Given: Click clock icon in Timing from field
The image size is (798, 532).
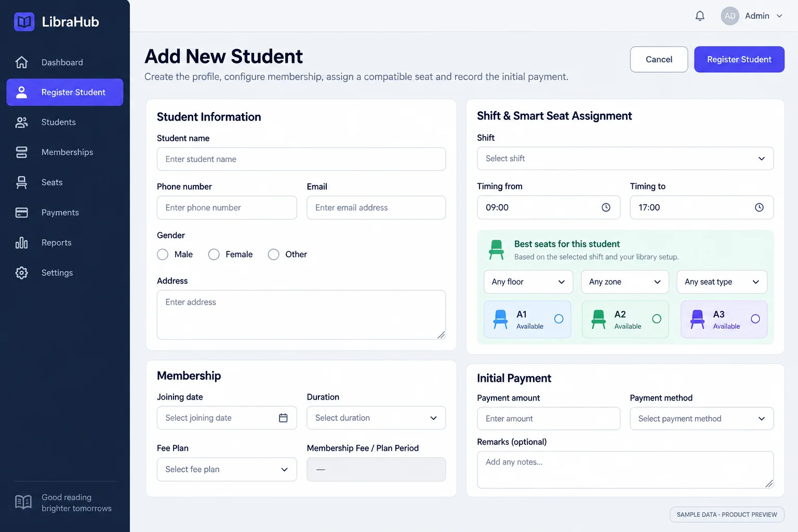Looking at the screenshot, I should tap(606, 207).
